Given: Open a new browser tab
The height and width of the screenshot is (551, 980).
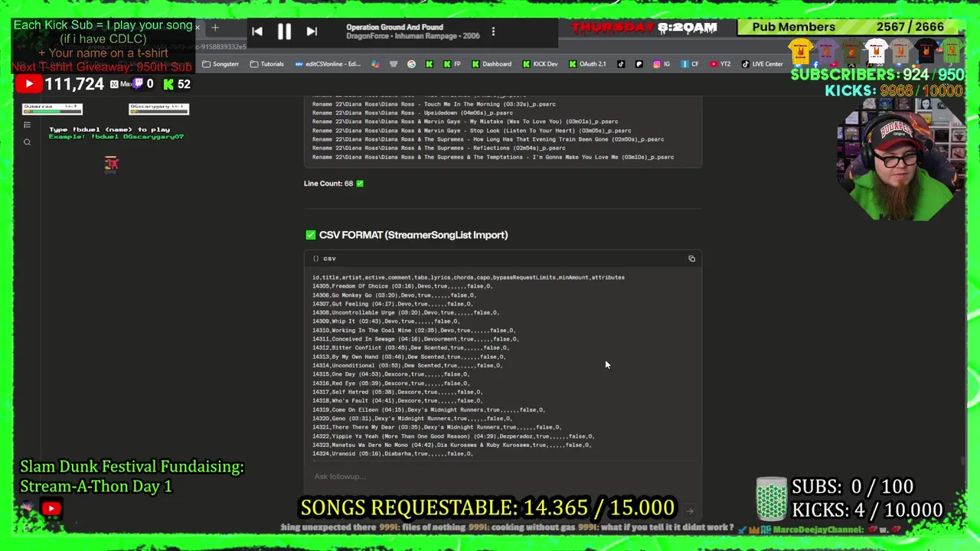Looking at the screenshot, I should [215, 28].
